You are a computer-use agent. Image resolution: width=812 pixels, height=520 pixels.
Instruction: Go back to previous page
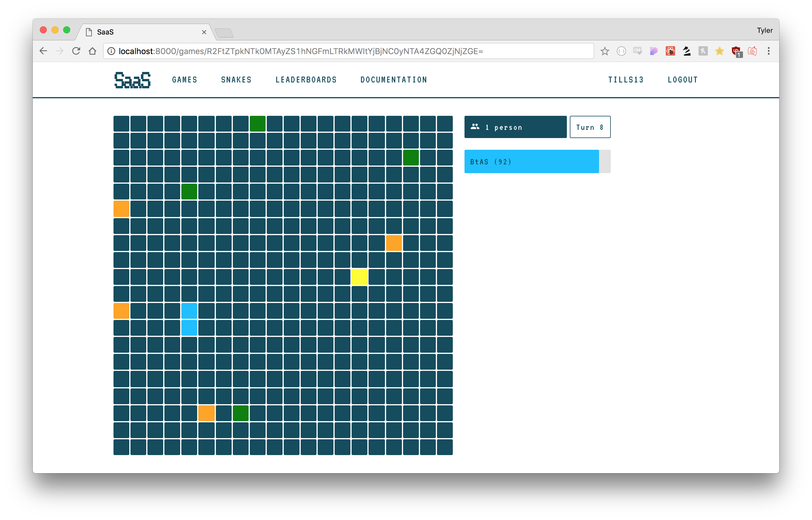[43, 51]
